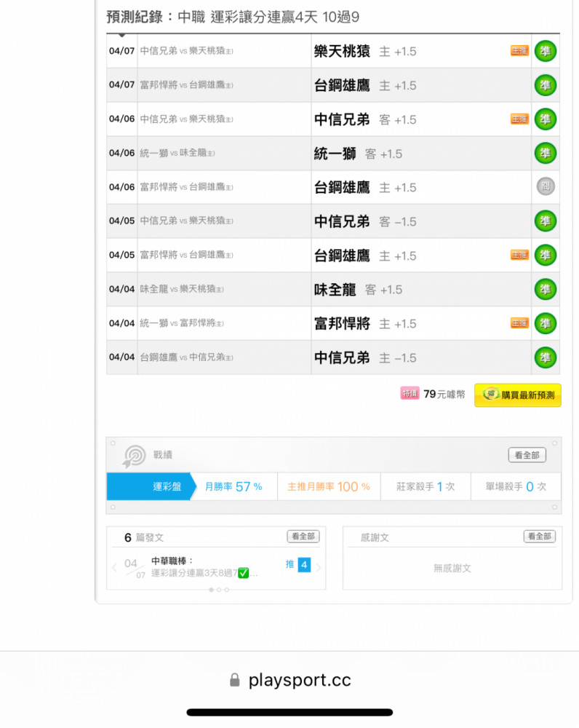Open 看全部 in the 篇發文 box
Image resolution: width=579 pixels, height=728 pixels.
tap(303, 537)
